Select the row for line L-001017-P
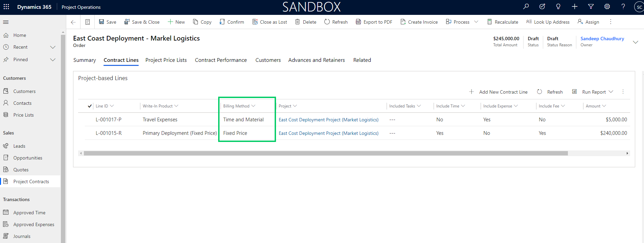 tap(90, 120)
